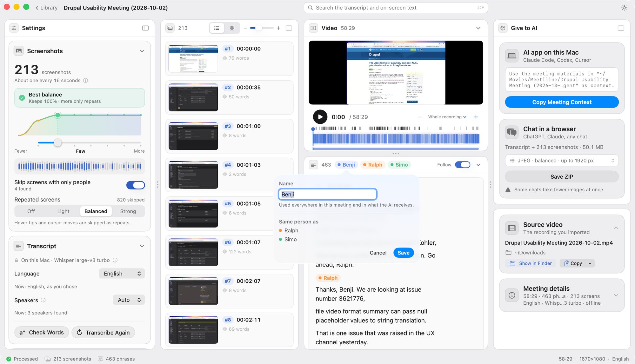Toggle Skip screens with only people
This screenshot has height=364, width=635.
136,185
